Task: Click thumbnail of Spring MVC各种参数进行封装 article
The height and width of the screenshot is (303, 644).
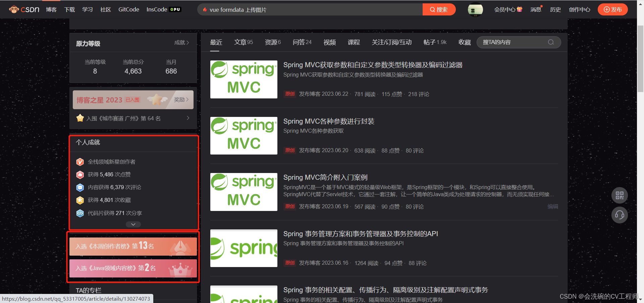Action: (244, 136)
